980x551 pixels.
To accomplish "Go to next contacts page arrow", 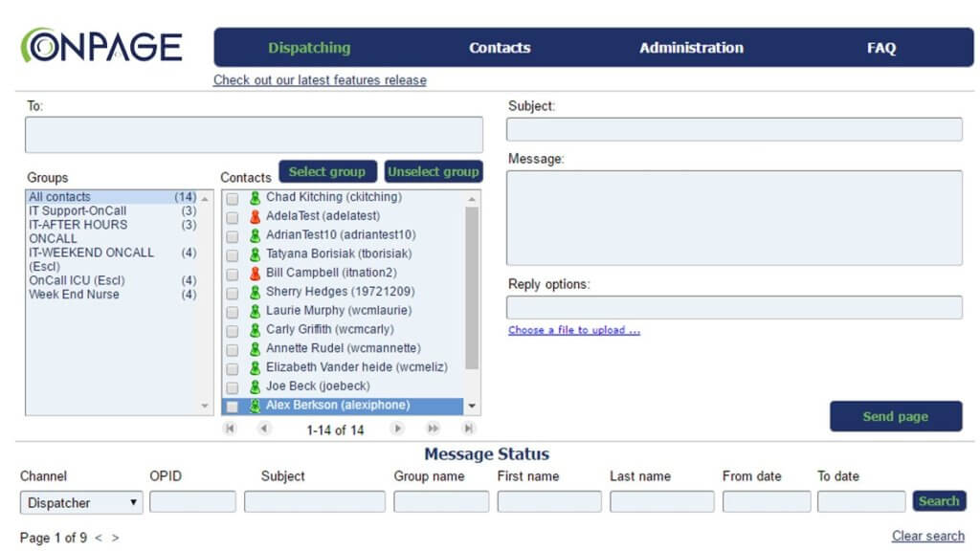I will 398,430.
